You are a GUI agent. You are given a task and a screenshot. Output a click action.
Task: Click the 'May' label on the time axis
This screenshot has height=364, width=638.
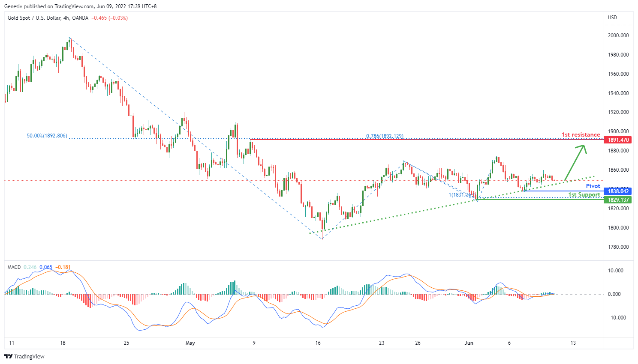tap(190, 343)
